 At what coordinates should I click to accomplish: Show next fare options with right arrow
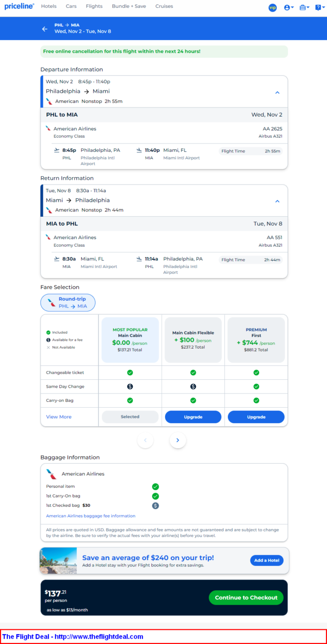coord(178,440)
